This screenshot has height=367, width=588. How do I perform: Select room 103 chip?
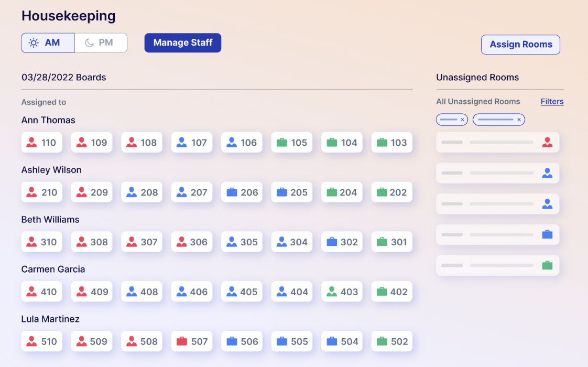[392, 142]
